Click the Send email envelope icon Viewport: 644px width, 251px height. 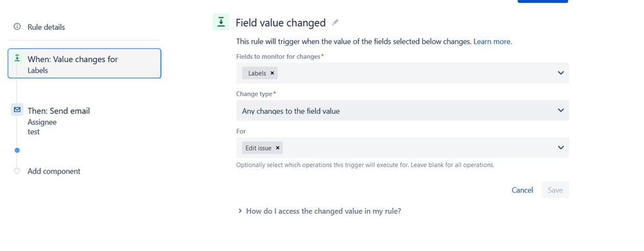point(17,110)
